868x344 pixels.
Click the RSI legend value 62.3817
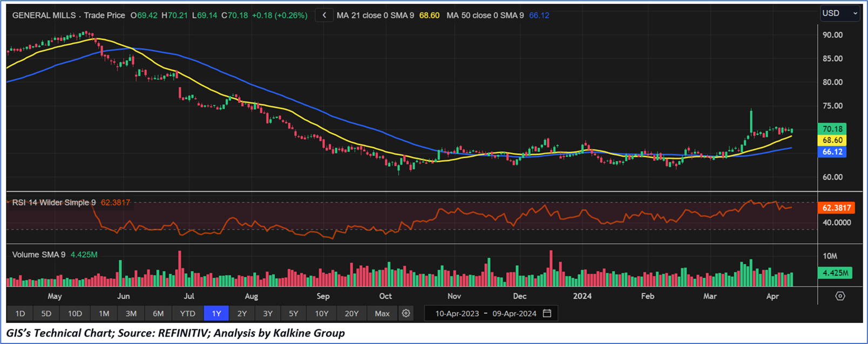pos(116,202)
